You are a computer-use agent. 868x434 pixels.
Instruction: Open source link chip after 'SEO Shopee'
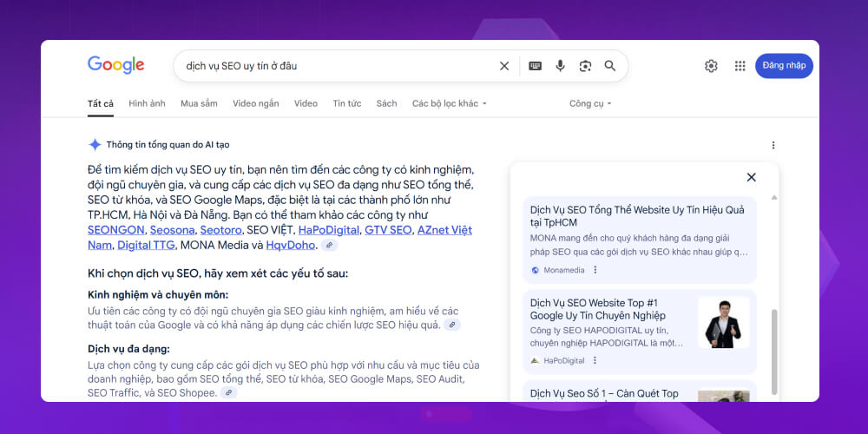coord(228,392)
